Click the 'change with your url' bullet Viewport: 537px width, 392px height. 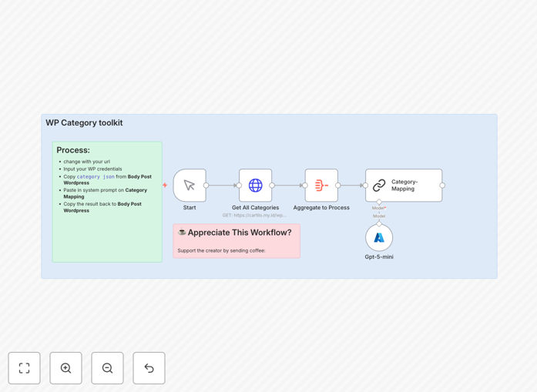86,162
